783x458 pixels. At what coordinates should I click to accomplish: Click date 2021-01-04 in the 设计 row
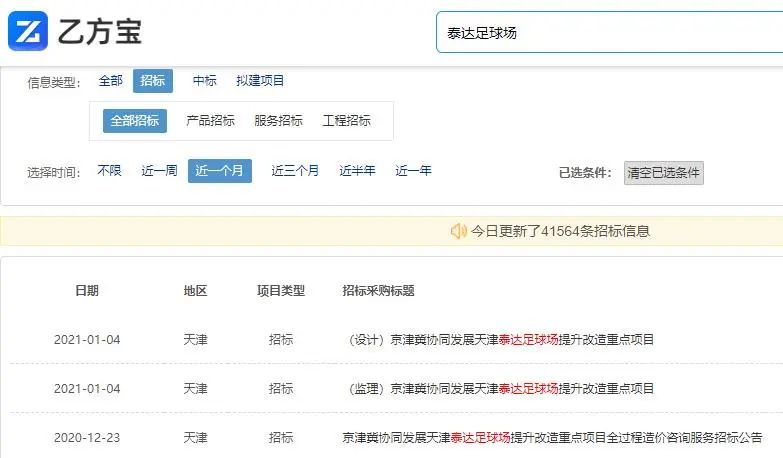87,340
